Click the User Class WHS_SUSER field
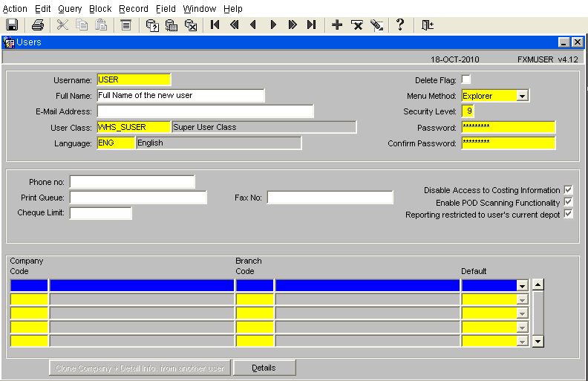The height and width of the screenshot is (381, 588). 134,127
